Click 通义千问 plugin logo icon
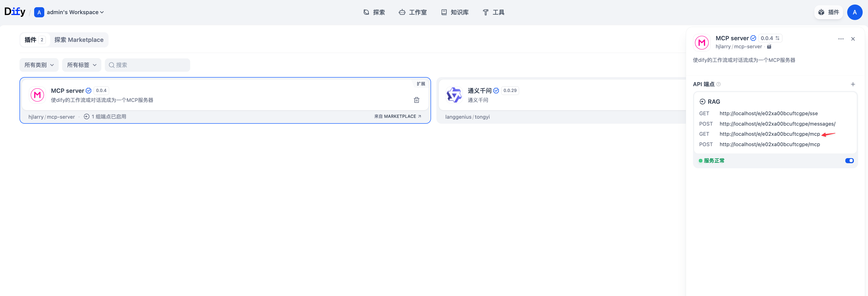The width and height of the screenshot is (868, 296). coord(454,95)
